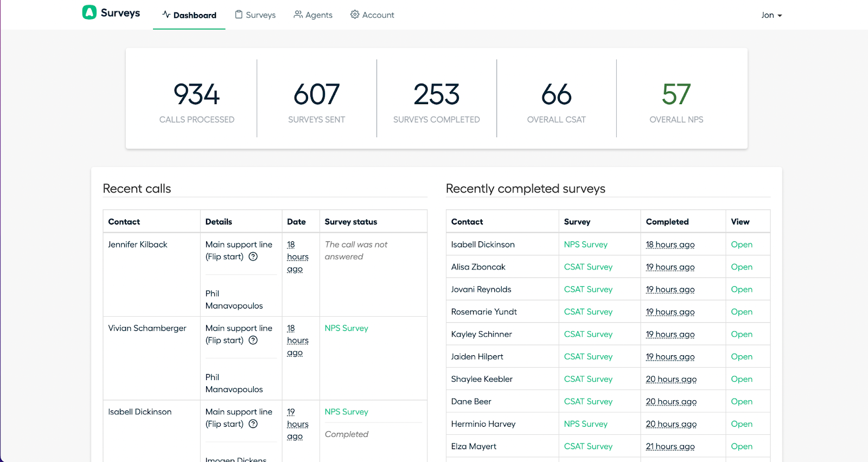Image resolution: width=868 pixels, height=462 pixels.
Task: Click help icon in Isabell Dickinson's call row
Action: coord(253,424)
